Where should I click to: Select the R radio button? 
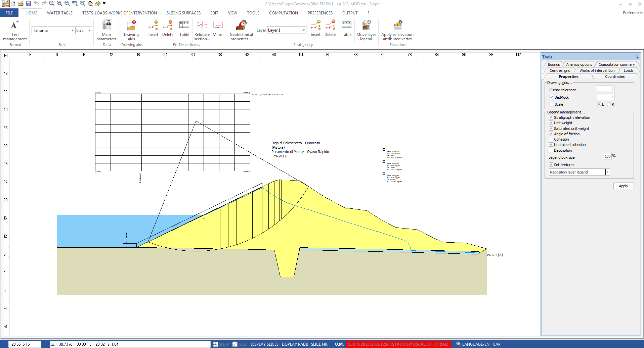(609, 104)
